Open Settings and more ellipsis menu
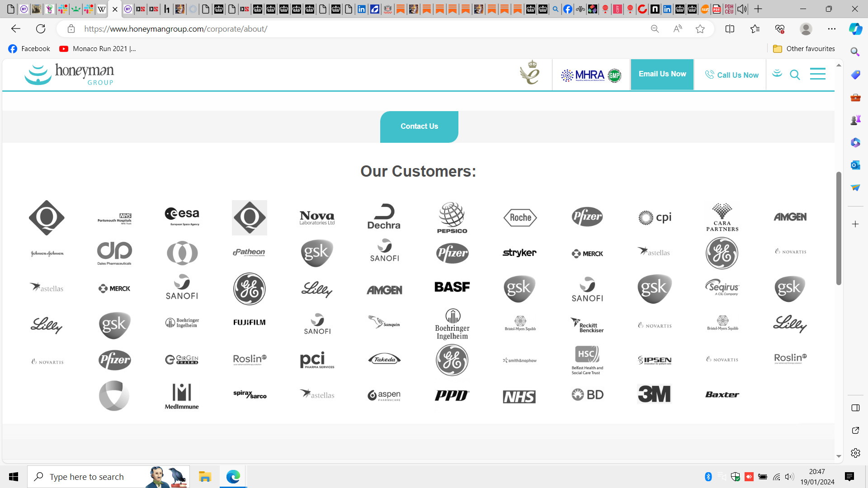868x488 pixels. (x=832, y=29)
